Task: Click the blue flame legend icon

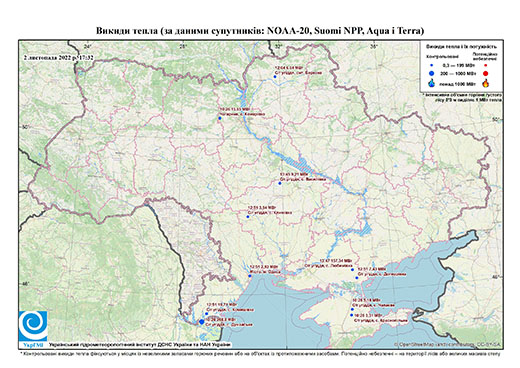Action: click(x=432, y=83)
